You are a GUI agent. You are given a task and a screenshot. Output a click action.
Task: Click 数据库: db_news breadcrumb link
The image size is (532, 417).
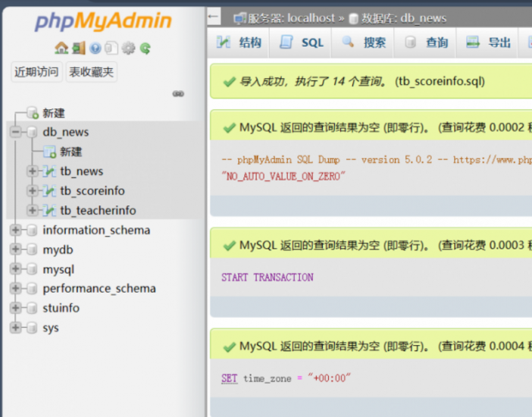404,18
